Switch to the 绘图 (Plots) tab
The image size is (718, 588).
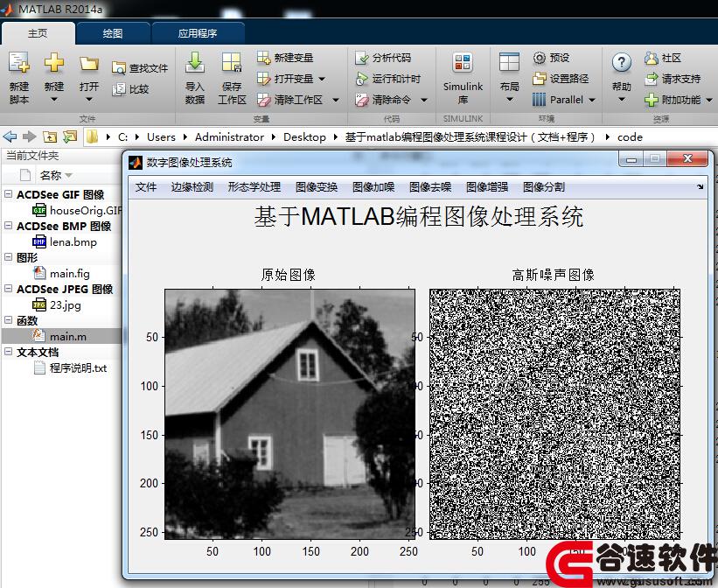point(113,33)
